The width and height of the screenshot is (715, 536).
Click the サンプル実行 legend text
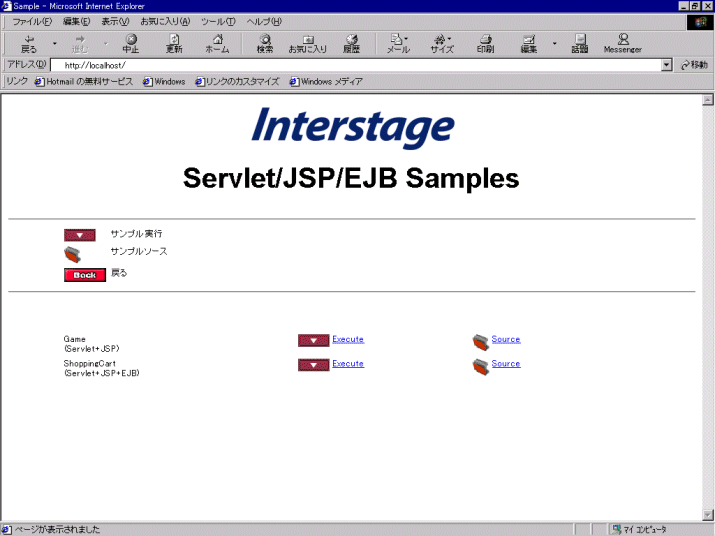(136, 234)
